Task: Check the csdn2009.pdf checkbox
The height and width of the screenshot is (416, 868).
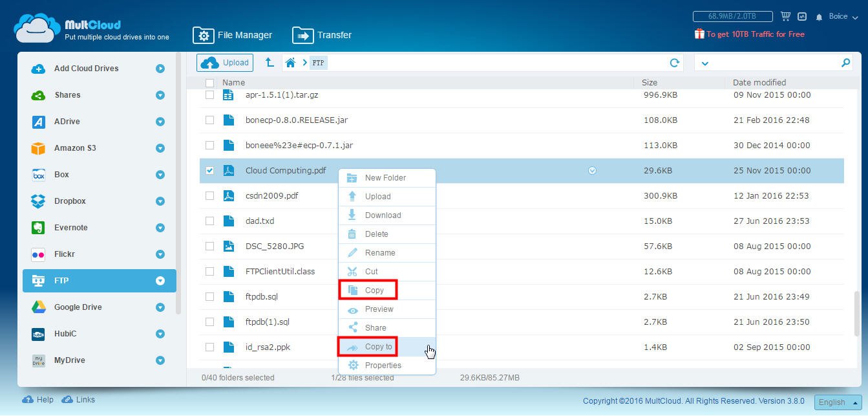Action: [x=209, y=195]
